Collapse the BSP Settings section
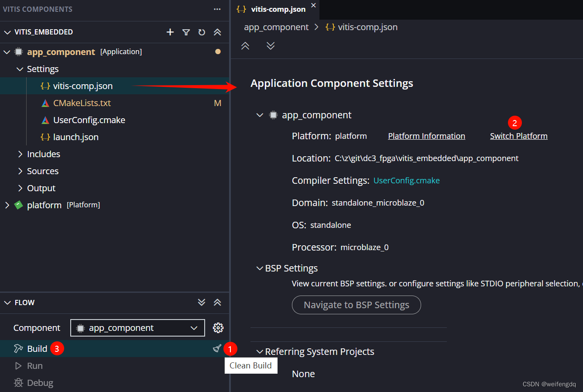The height and width of the screenshot is (392, 583). tap(260, 268)
